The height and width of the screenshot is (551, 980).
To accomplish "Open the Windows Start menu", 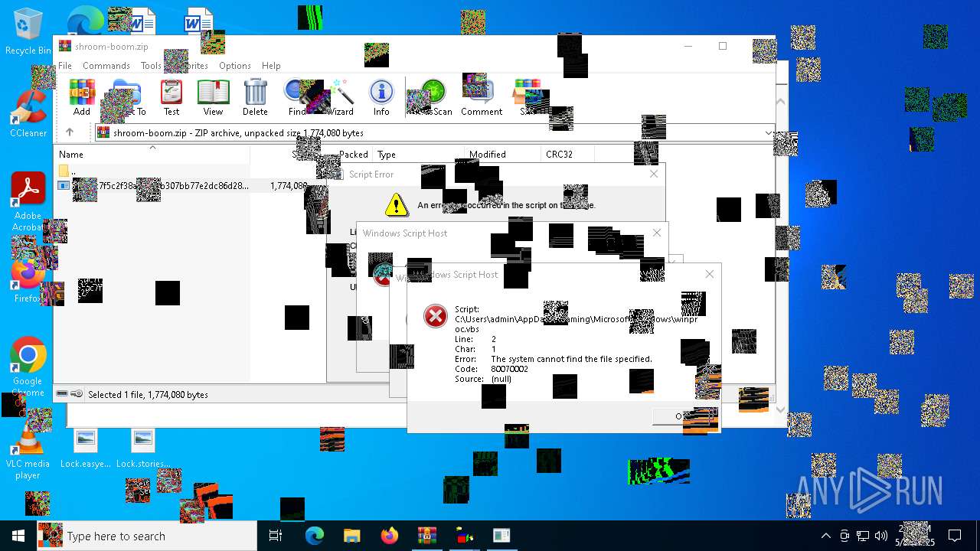I will coord(18,536).
